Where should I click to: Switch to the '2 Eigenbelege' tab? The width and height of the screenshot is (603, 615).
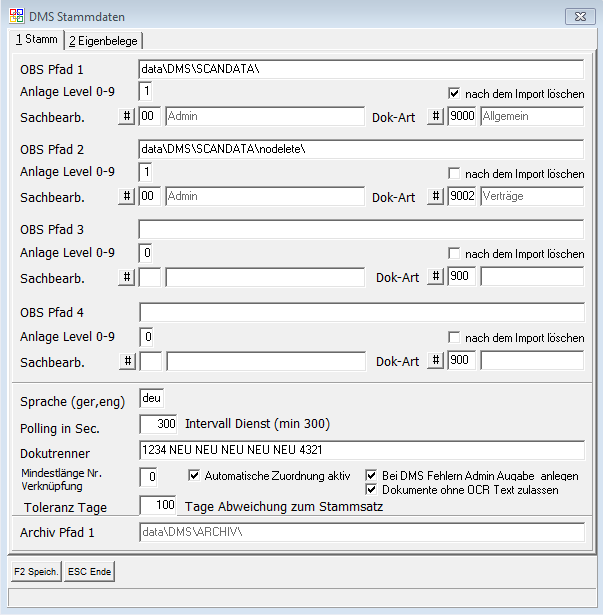click(x=104, y=40)
